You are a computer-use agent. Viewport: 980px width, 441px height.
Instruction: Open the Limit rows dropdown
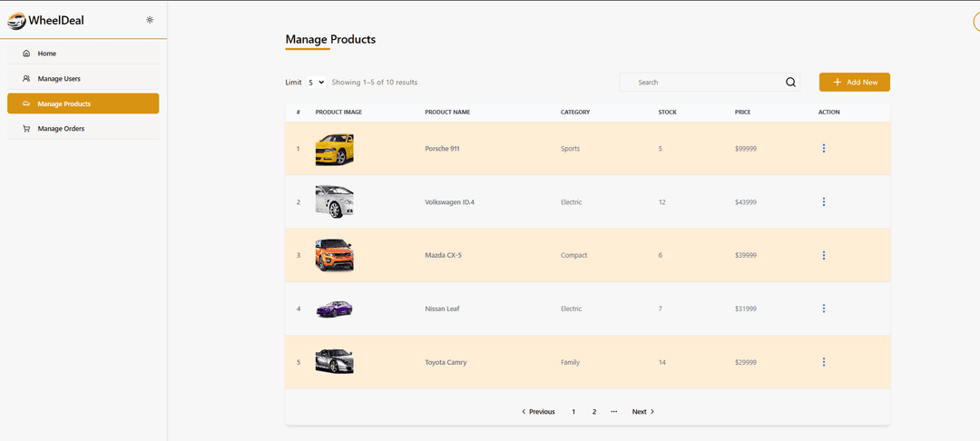(316, 83)
